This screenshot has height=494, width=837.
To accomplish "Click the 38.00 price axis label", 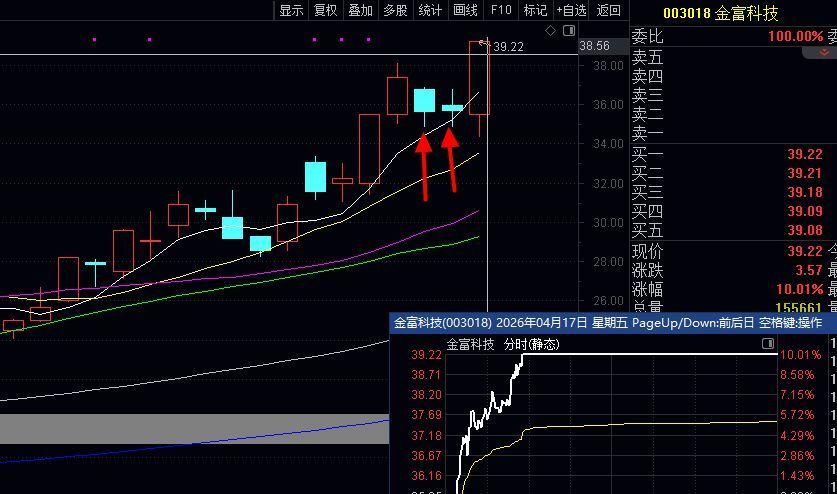I will click(x=609, y=66).
